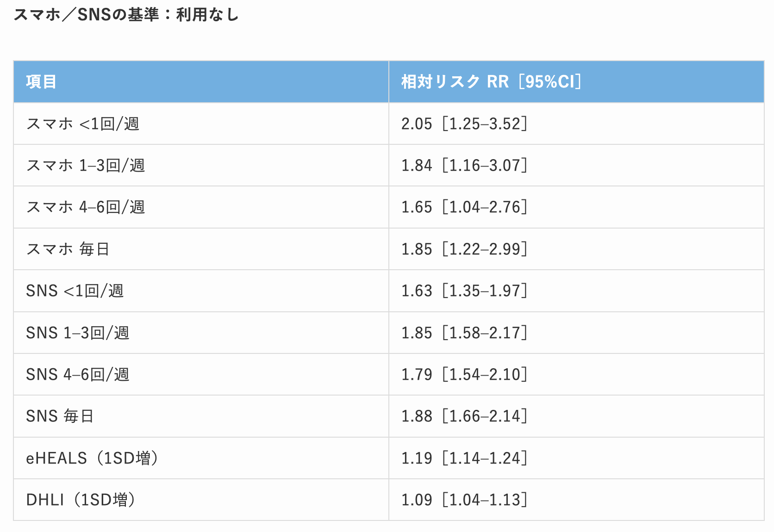Click the value 1.88 [1.66–2.14]
The width and height of the screenshot is (774, 532).
[464, 416]
